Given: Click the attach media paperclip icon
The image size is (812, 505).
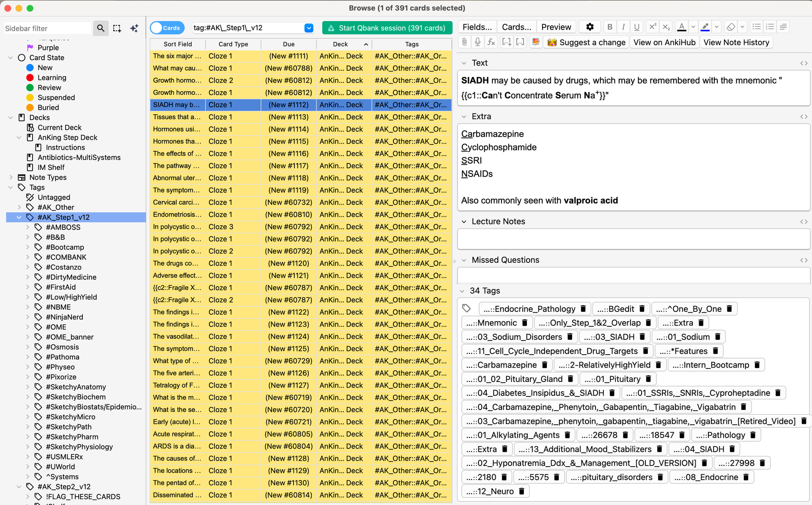Looking at the screenshot, I should point(465,42).
